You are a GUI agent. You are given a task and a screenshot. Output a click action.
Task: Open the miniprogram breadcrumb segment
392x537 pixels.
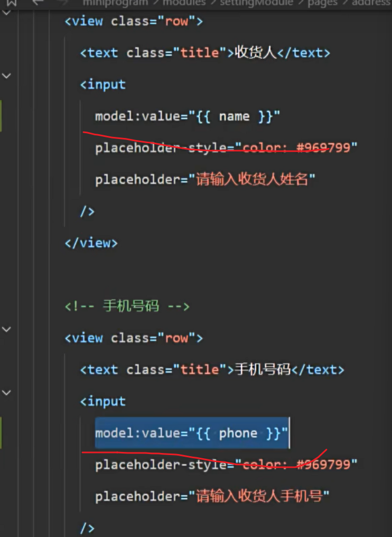coord(115,3)
